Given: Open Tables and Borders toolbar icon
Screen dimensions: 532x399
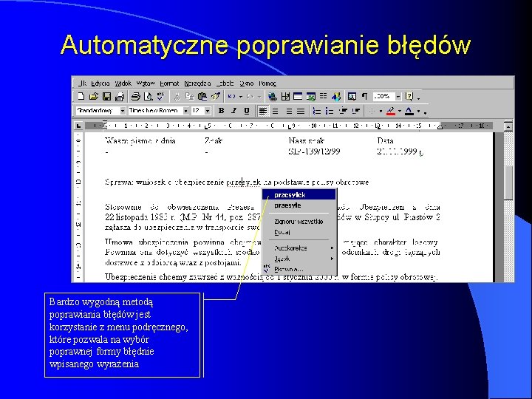Looking at the screenshot, I should click(x=285, y=97).
